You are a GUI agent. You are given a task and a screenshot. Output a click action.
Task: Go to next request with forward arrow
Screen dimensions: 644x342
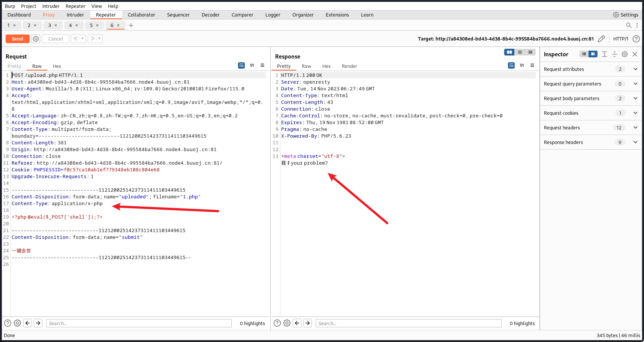pos(93,39)
